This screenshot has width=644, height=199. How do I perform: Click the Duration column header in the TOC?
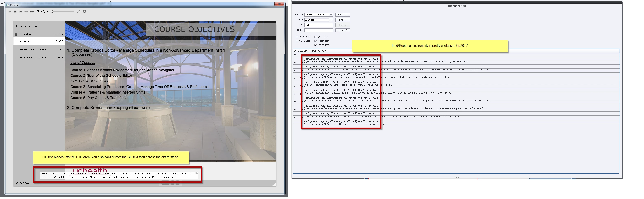pyautogui.click(x=58, y=34)
